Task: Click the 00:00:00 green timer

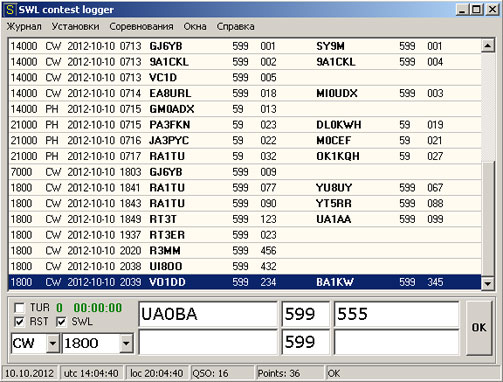Action: [98, 307]
